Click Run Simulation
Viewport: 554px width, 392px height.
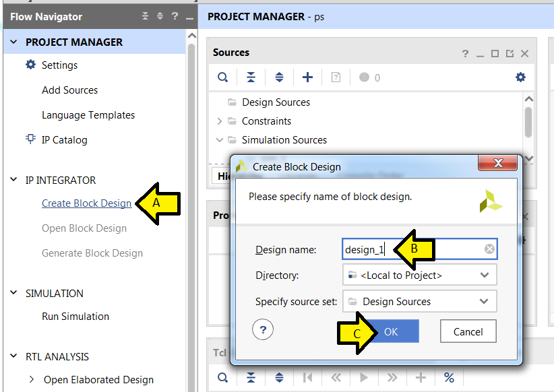click(75, 317)
